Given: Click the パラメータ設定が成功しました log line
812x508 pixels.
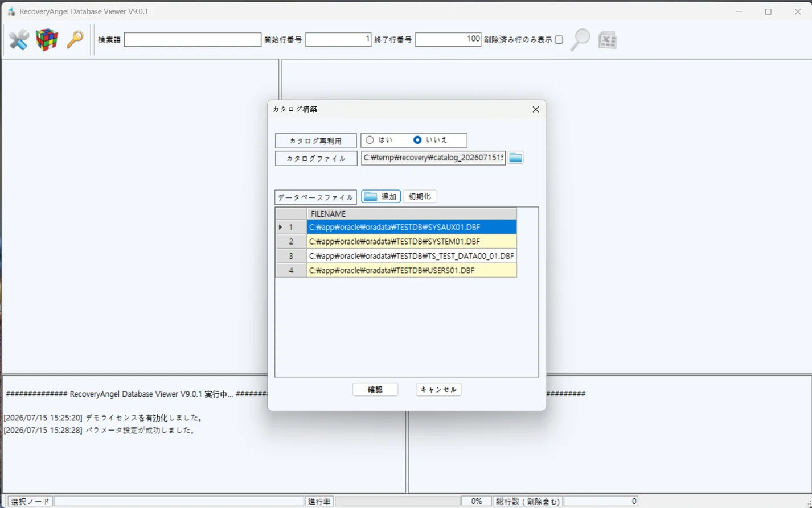Looking at the screenshot, I should 100,431.
